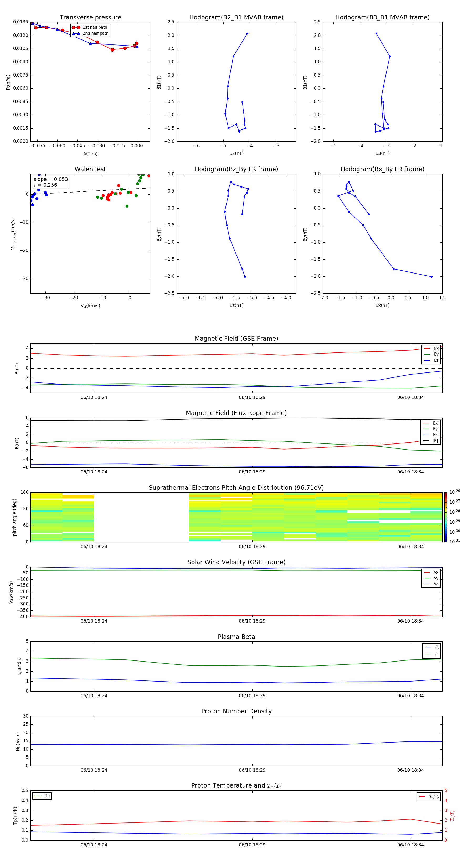Image resolution: width=473 pixels, height=868 pixels.
Task: Select the "Hodogram(Bx_By FR frame)" title
Action: [382, 169]
